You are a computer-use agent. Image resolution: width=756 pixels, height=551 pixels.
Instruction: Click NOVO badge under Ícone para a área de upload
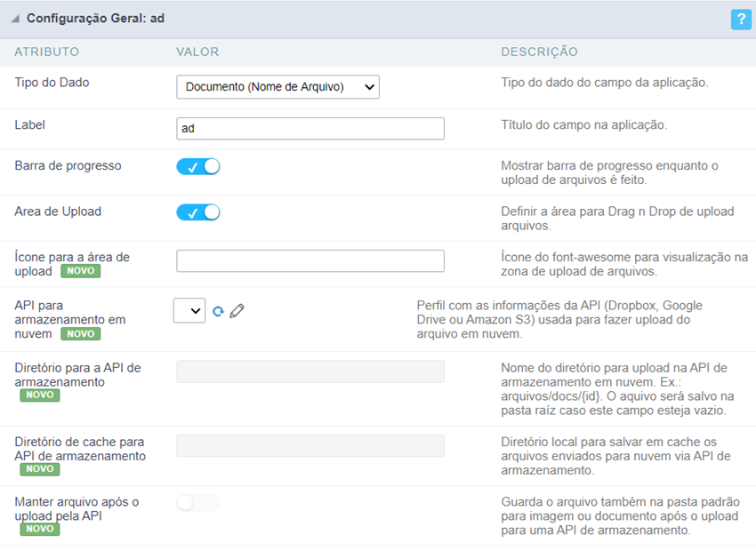(80, 271)
